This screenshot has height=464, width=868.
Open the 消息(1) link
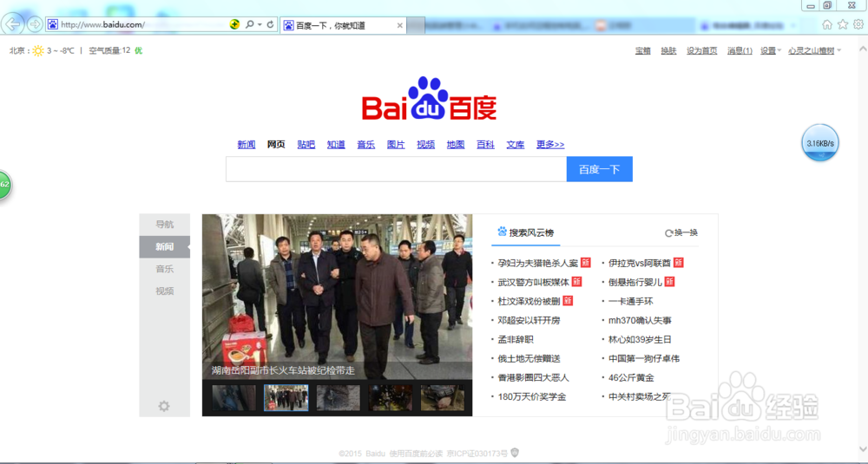coord(740,51)
